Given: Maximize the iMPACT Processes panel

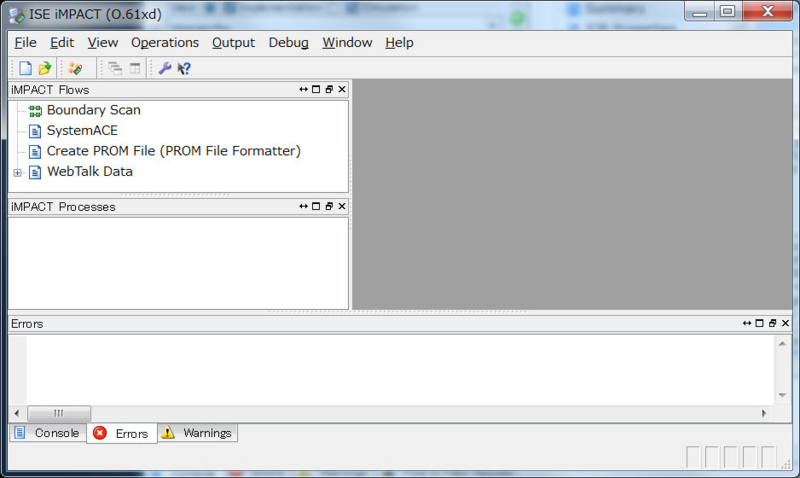Looking at the screenshot, I should [x=316, y=206].
